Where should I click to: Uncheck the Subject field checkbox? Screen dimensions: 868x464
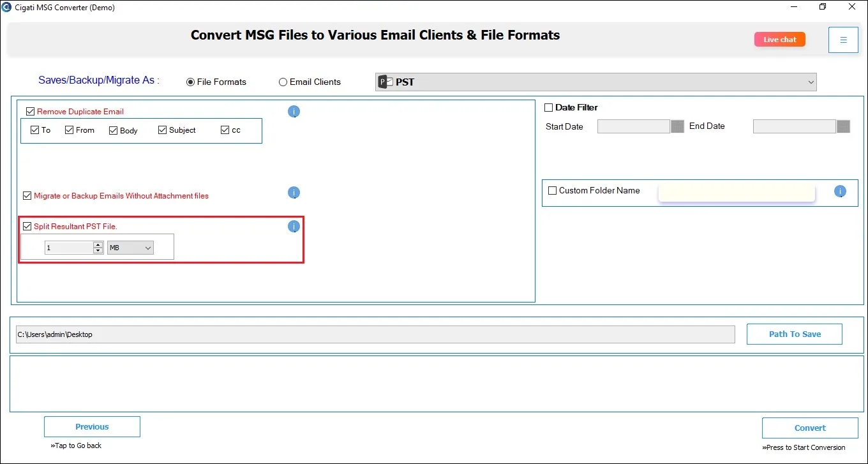pyautogui.click(x=162, y=130)
